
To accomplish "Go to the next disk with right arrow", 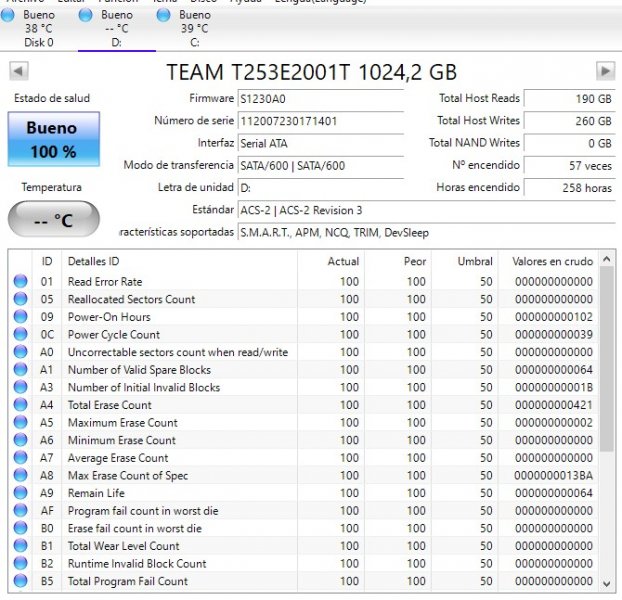I will 605,71.
